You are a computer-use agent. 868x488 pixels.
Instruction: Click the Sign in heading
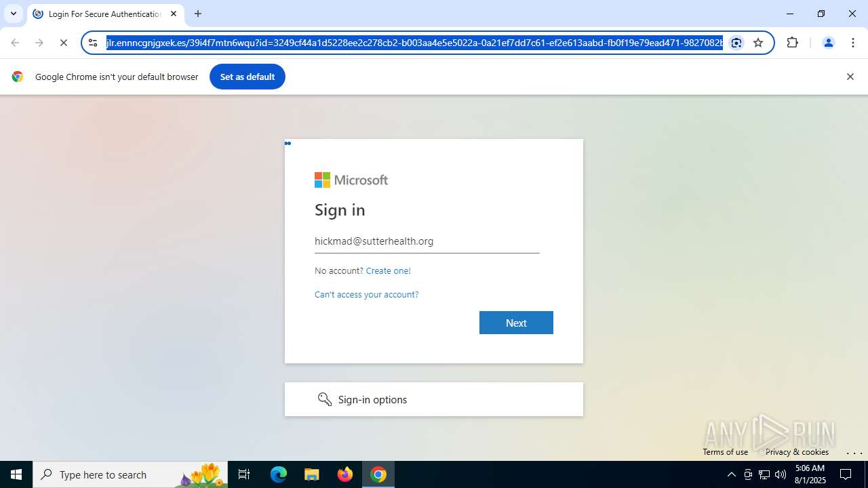pos(340,210)
